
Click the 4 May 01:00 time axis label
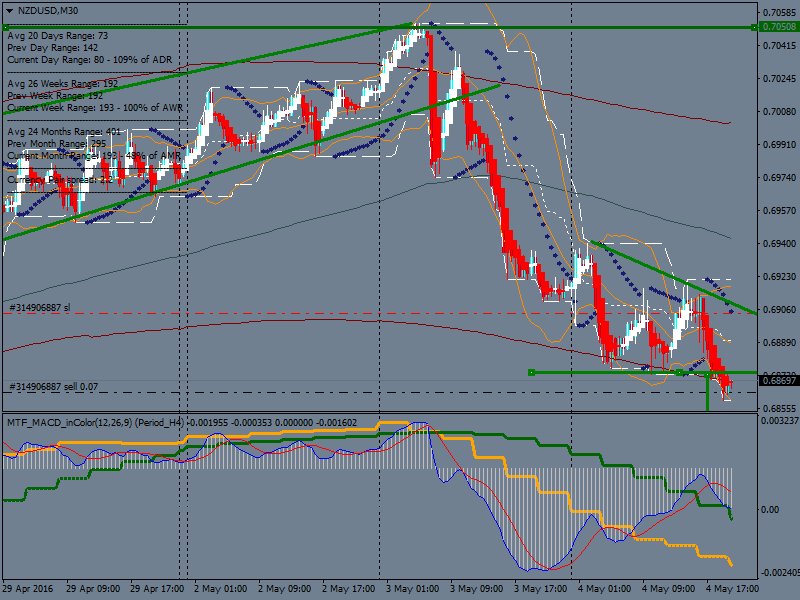pyautogui.click(x=604, y=588)
